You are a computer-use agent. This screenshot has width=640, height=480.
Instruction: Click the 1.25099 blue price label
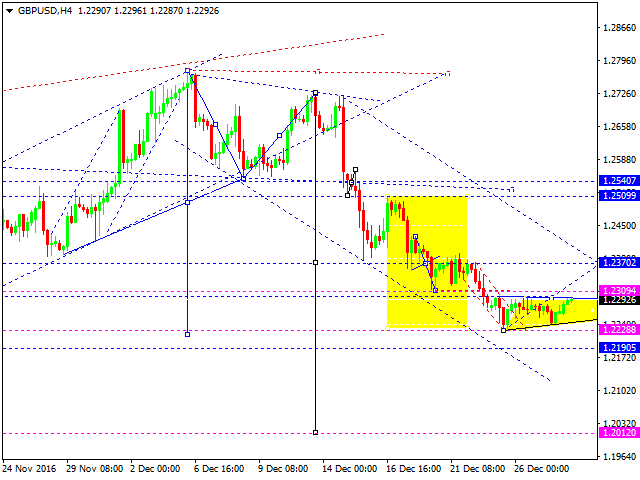click(619, 196)
